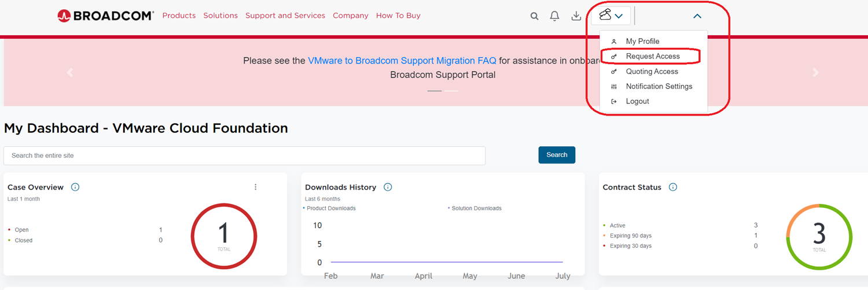Open the site search magnifier icon
Screen dimensions: 868x290
point(535,16)
